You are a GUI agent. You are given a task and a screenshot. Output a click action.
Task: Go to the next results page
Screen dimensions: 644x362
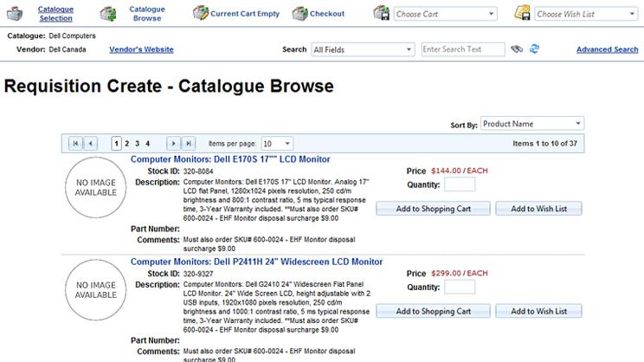pyautogui.click(x=173, y=143)
